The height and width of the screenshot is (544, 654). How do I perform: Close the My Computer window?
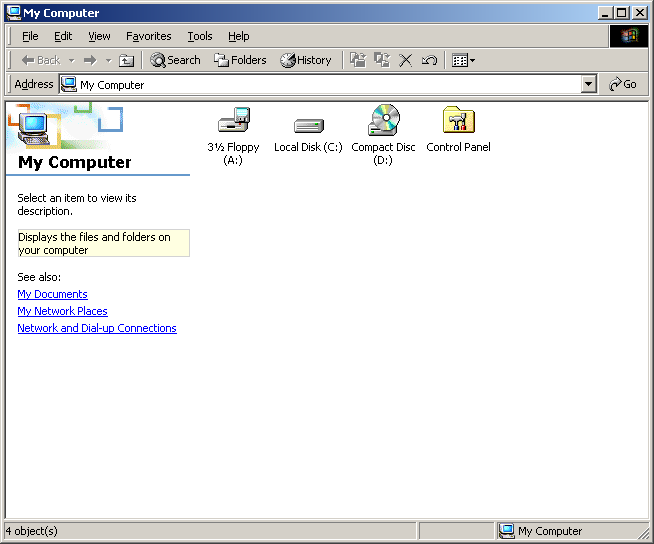(x=639, y=13)
